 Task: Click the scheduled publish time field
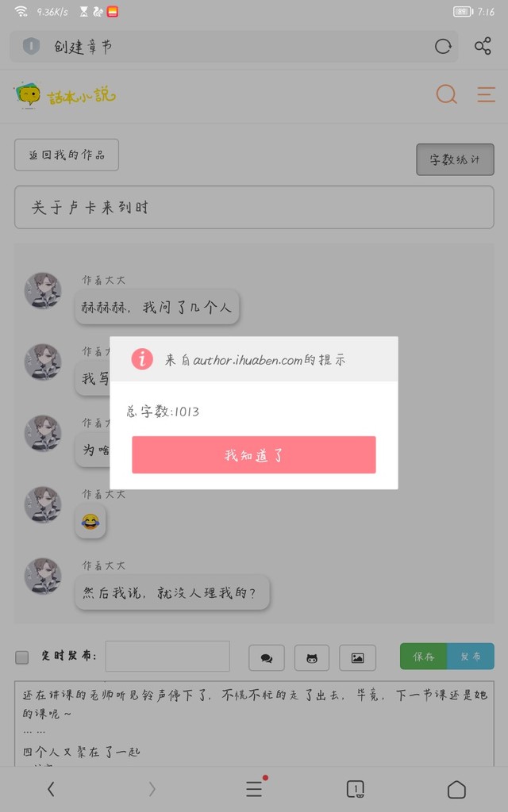[167, 656]
